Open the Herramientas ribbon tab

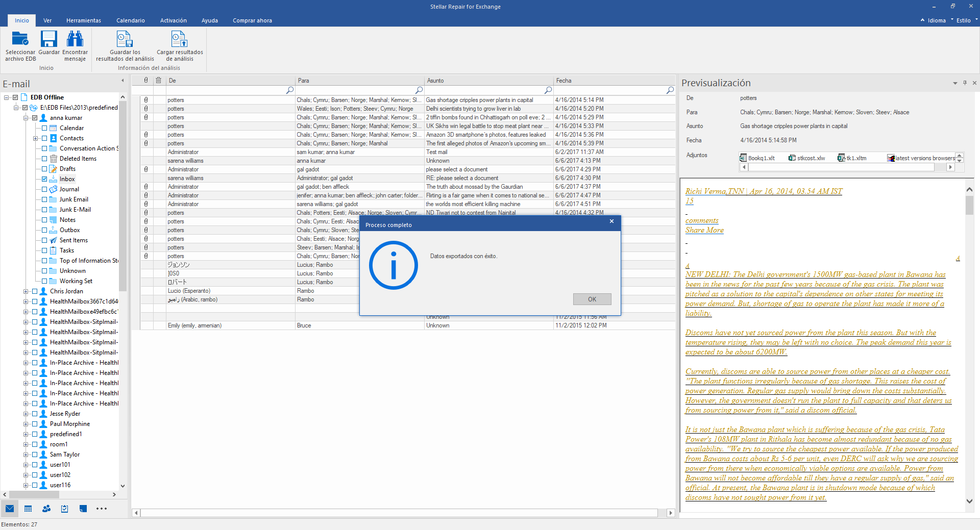(x=84, y=20)
